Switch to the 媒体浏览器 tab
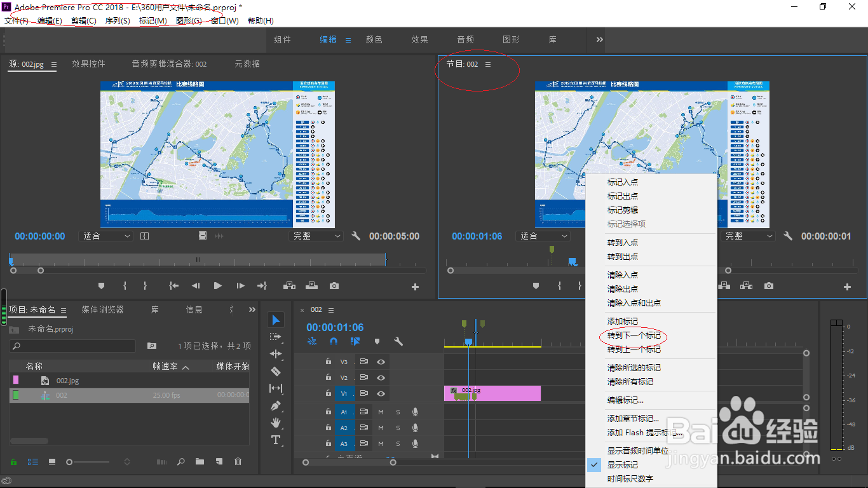The height and width of the screenshot is (488, 868). click(102, 309)
